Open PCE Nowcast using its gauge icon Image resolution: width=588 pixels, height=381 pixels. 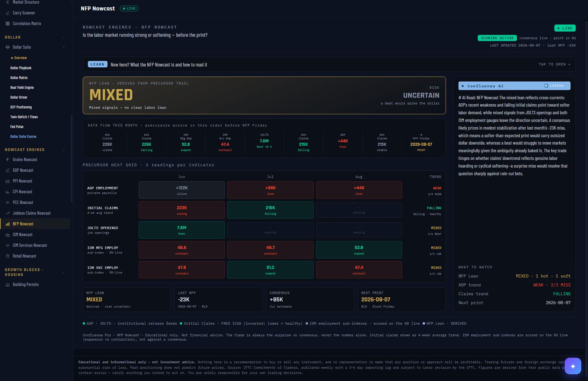pos(8,203)
